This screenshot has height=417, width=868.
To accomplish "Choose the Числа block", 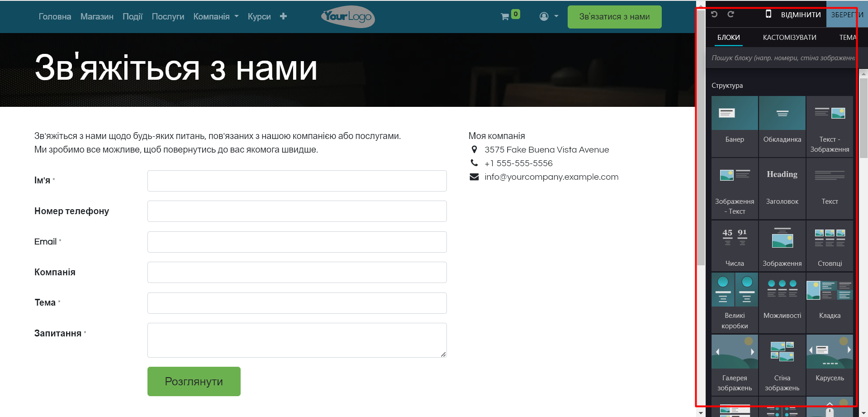I will pyautogui.click(x=735, y=245).
